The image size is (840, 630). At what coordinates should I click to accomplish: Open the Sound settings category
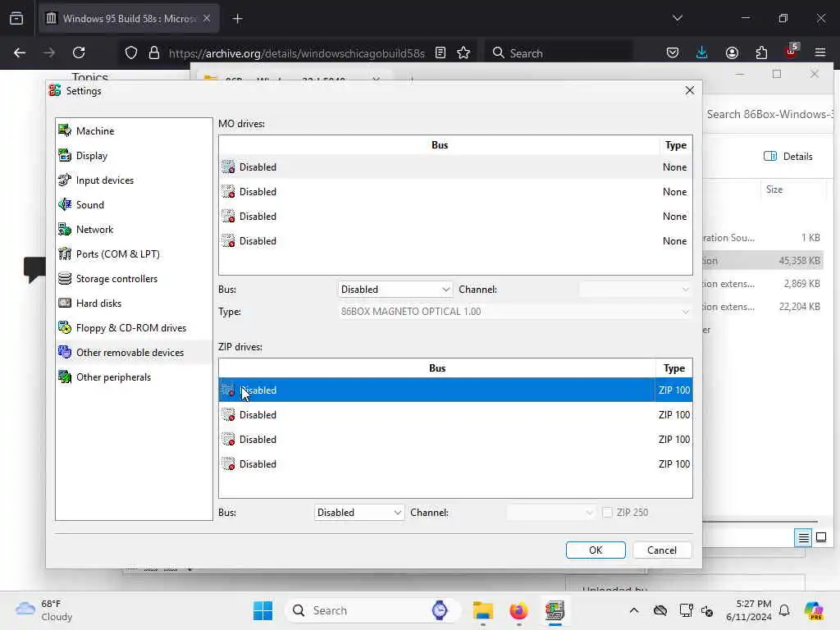click(134, 204)
